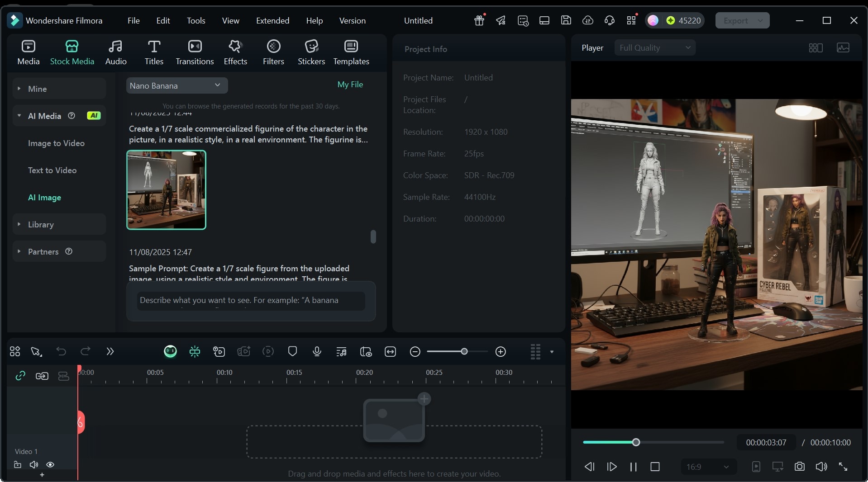Click the player progress slider handle
This screenshot has width=868, height=482.
pyautogui.click(x=636, y=442)
